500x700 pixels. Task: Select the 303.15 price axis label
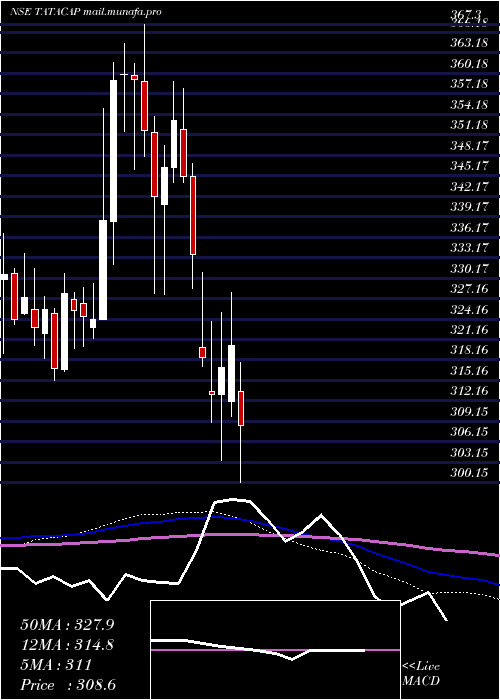[469, 453]
